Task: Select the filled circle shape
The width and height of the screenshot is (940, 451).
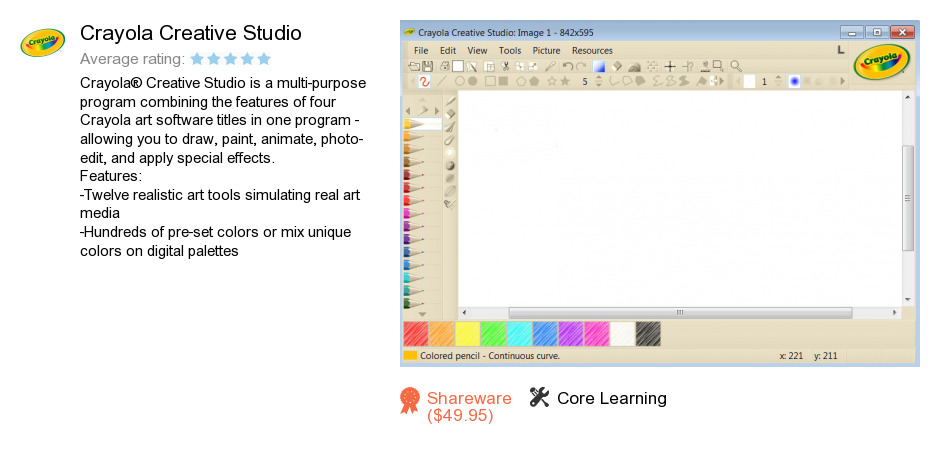Action: pyautogui.click(x=472, y=81)
